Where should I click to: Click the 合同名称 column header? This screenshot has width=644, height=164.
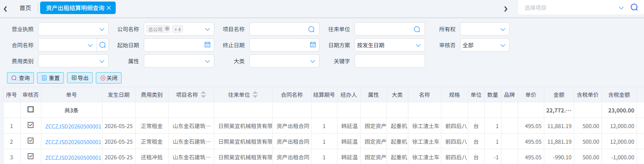pyautogui.click(x=292, y=94)
